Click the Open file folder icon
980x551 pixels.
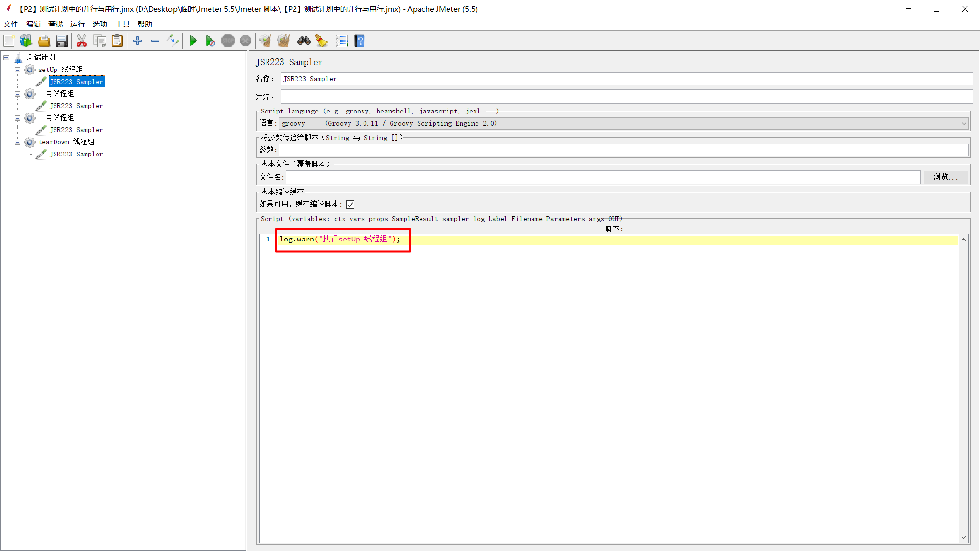click(44, 41)
